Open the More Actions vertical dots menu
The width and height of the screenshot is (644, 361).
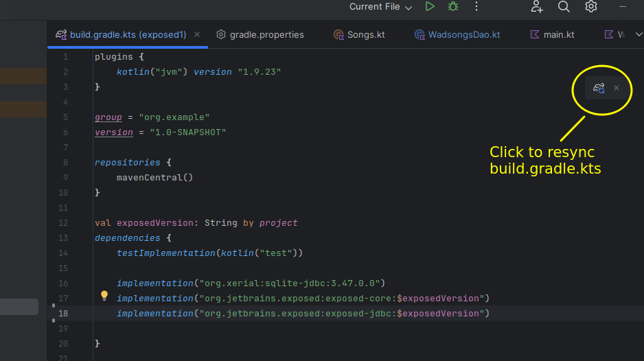pyautogui.click(x=476, y=7)
